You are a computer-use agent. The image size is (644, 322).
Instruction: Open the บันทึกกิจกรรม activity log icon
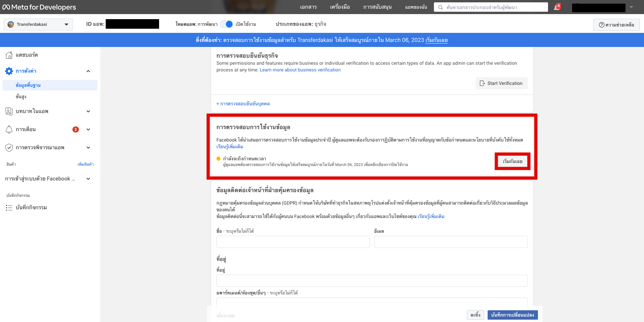pos(9,207)
